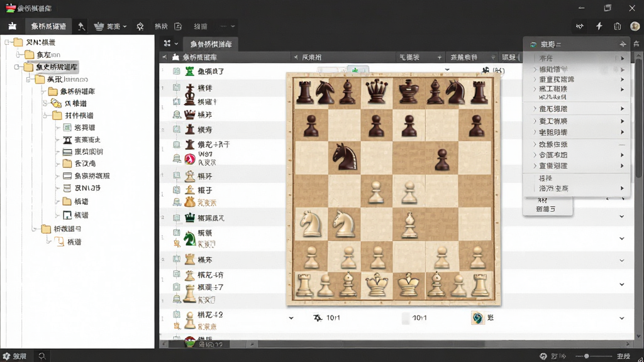Expand the chevron left of the crossed-swords 10/1 entry

tap(291, 318)
